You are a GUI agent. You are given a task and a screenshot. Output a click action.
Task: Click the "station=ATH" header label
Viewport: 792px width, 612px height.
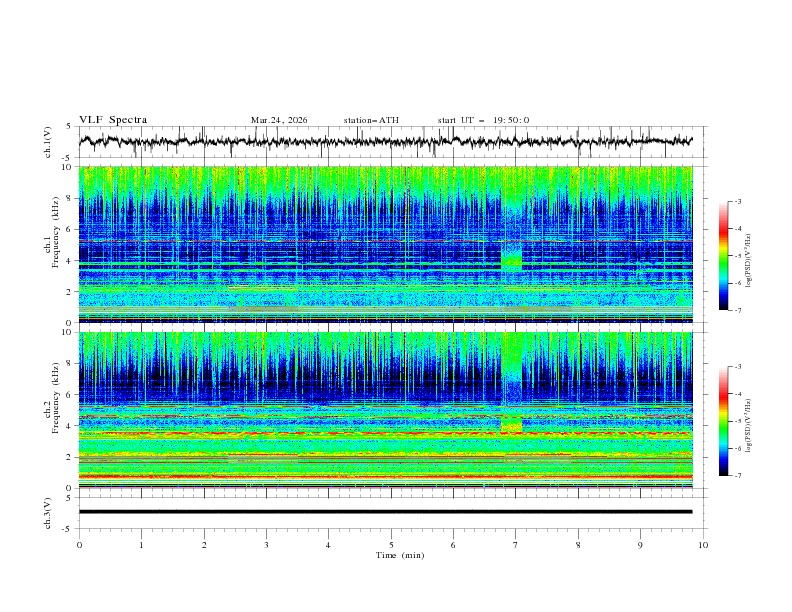(371, 120)
